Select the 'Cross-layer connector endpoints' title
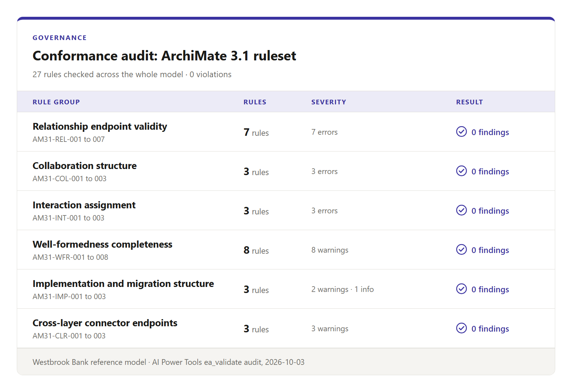This screenshot has height=392, width=572. coord(105,323)
